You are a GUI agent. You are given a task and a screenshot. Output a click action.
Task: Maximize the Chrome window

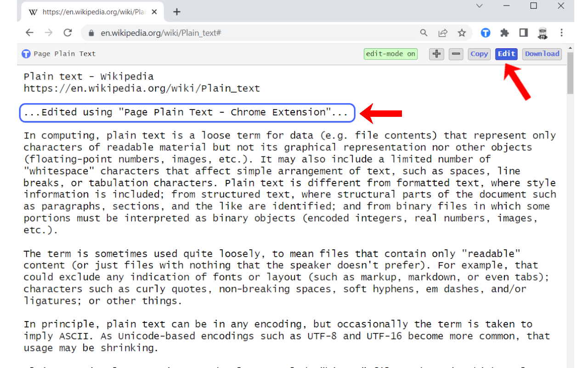(533, 6)
